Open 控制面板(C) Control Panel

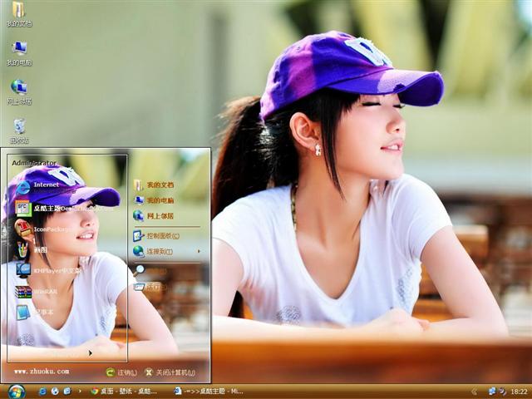(156, 235)
